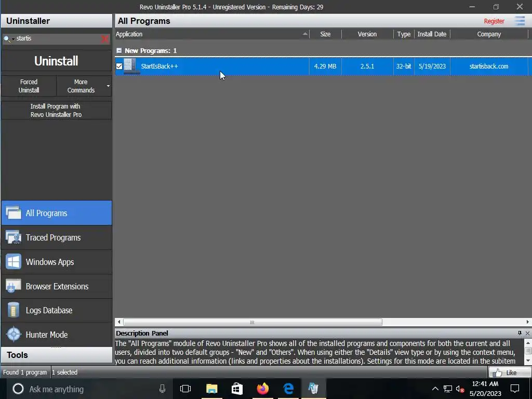Close the Description Panel
The width and height of the screenshot is (532, 399).
(528, 333)
